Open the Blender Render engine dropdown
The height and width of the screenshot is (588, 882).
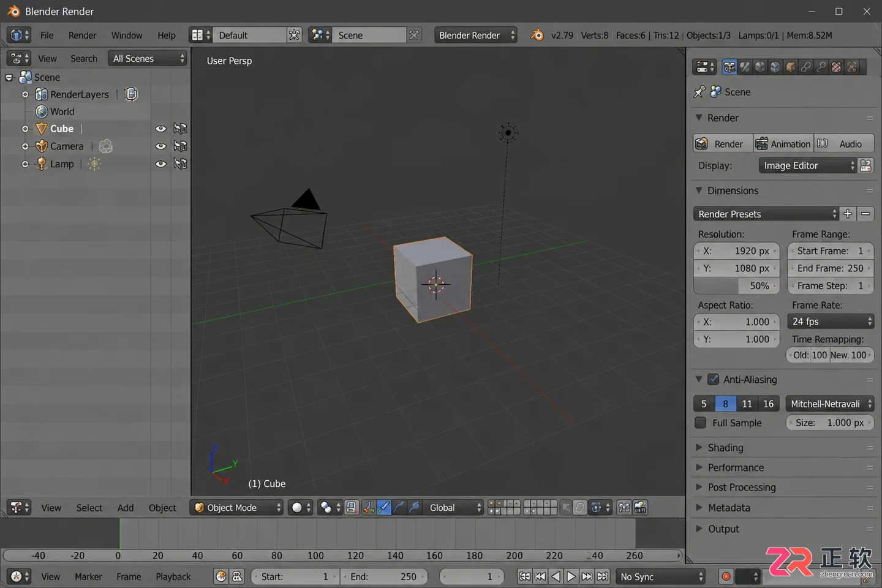(476, 36)
